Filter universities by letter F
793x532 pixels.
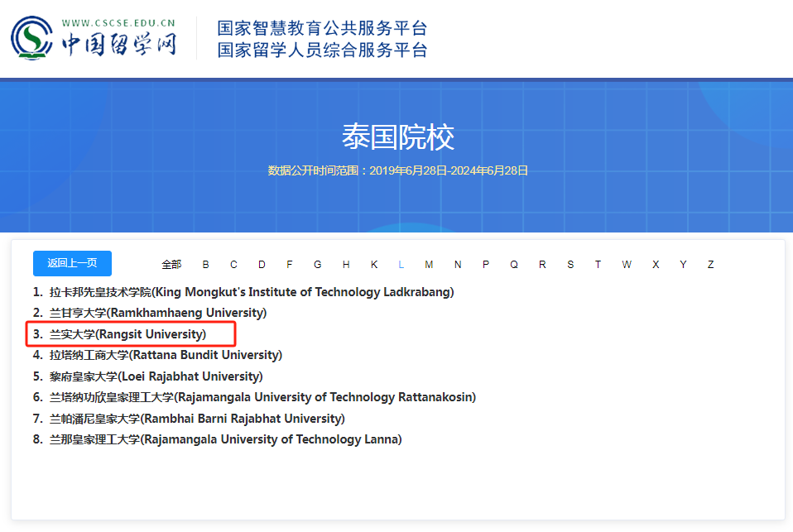click(x=289, y=265)
